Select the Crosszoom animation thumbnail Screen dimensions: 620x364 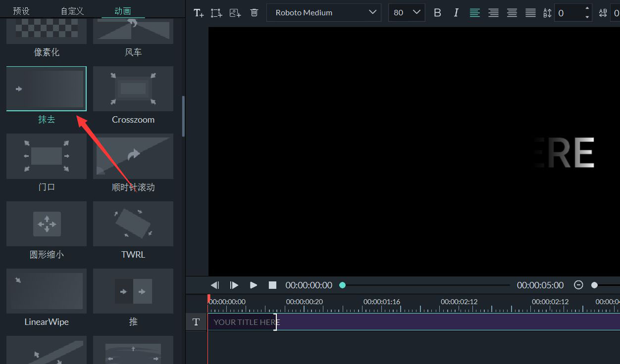(133, 89)
